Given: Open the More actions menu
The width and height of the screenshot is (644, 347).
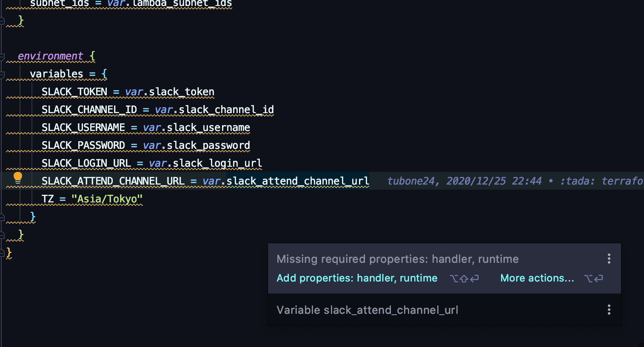Looking at the screenshot, I should pos(537,278).
